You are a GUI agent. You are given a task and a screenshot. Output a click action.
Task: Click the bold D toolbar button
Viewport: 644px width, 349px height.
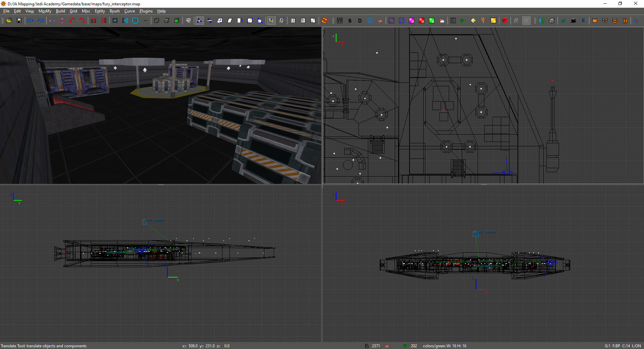[360, 20]
